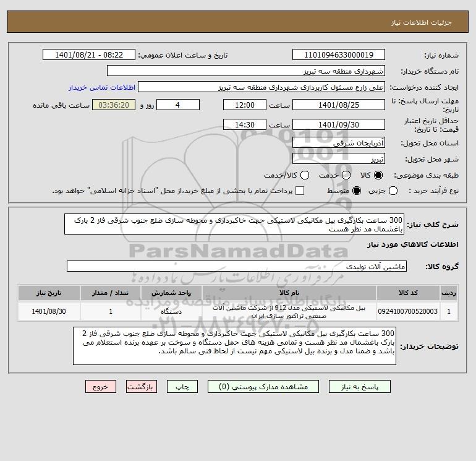This screenshot has width=476, height=461.
Task: Click the پاسخ به نیاز button
Action: pyautogui.click(x=360, y=387)
